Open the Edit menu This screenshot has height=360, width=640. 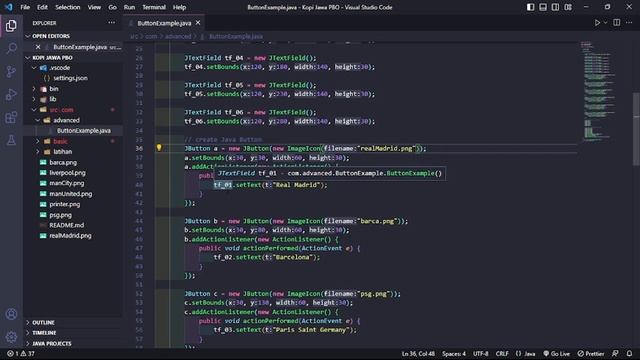pyautogui.click(x=42, y=7)
